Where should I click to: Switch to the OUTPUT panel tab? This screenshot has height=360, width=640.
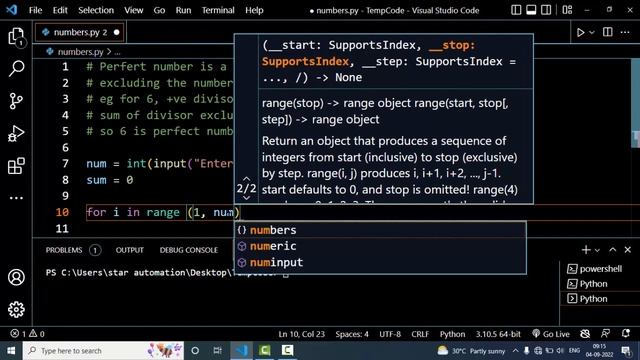coord(129,250)
